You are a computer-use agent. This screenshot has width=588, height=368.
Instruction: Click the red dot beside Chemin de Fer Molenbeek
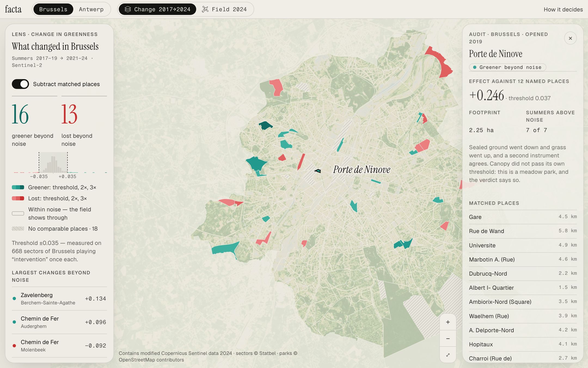(14, 346)
